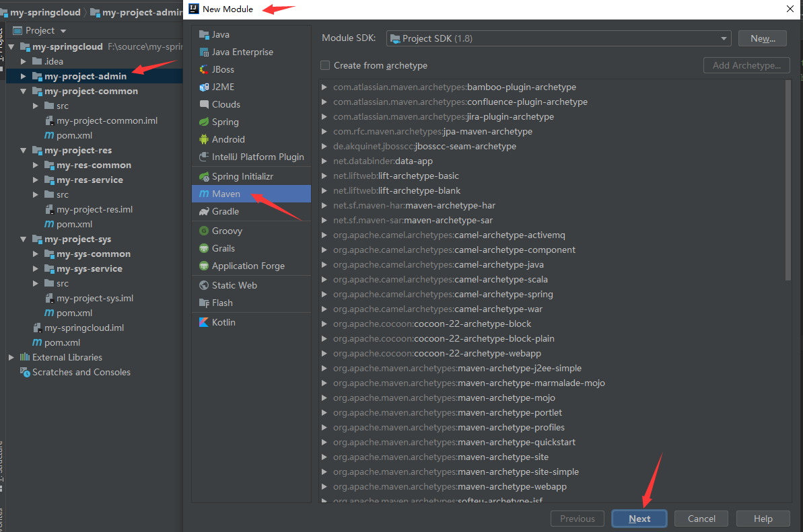Expand the bamboo-plugin-archetype entry

coord(324,87)
